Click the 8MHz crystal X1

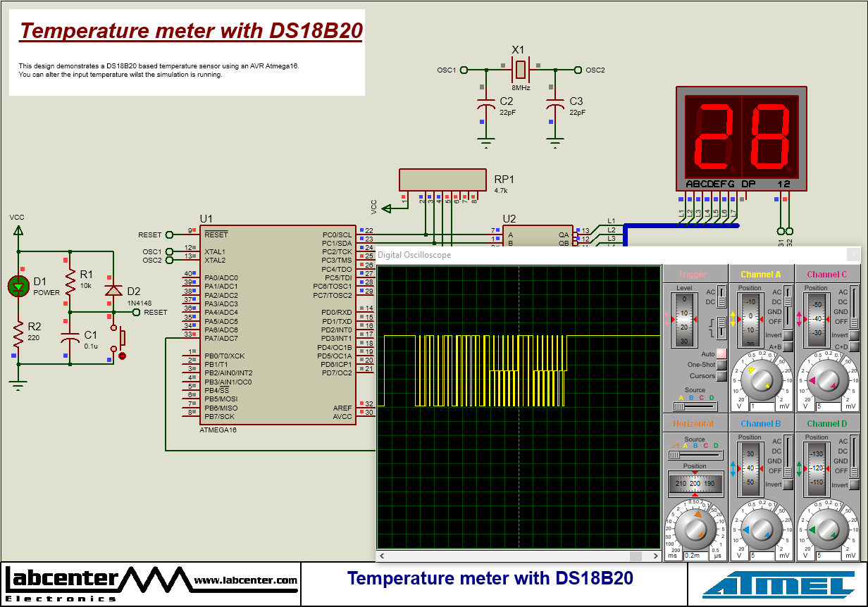point(519,70)
